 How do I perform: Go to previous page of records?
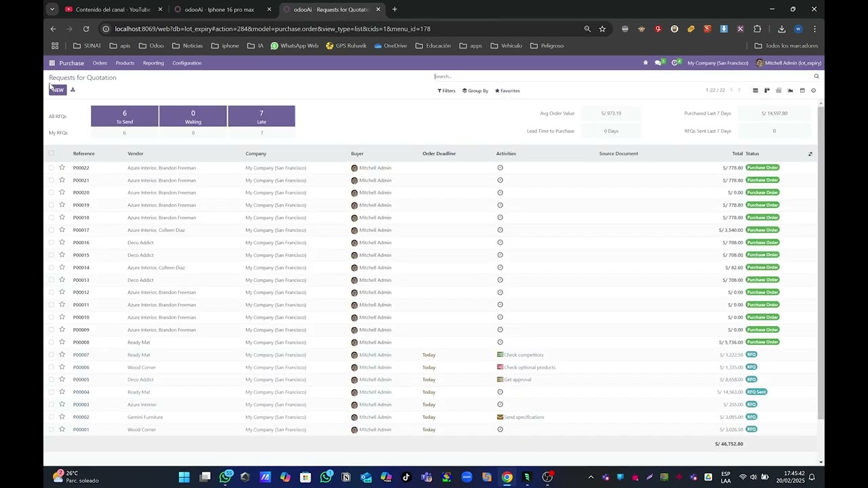click(731, 90)
